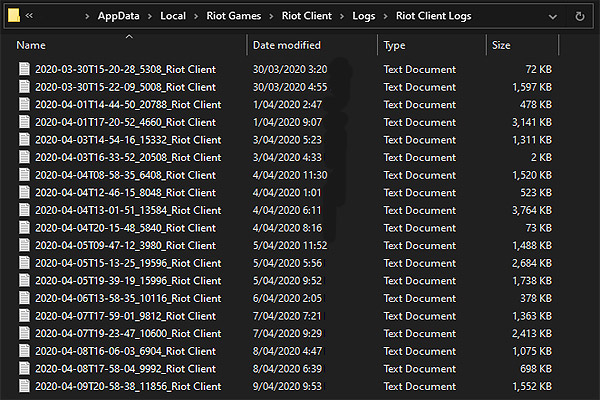Sort by the Date modified column header
The height and width of the screenshot is (400, 600).
coord(287,45)
